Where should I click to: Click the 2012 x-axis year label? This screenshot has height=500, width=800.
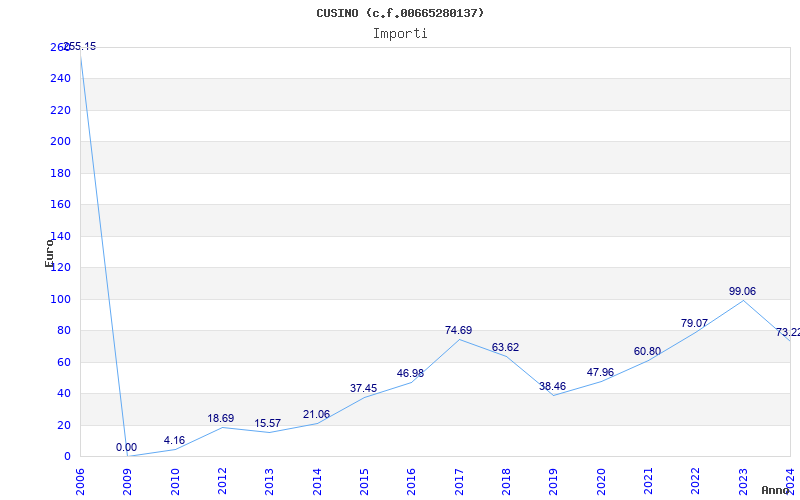pyautogui.click(x=222, y=482)
